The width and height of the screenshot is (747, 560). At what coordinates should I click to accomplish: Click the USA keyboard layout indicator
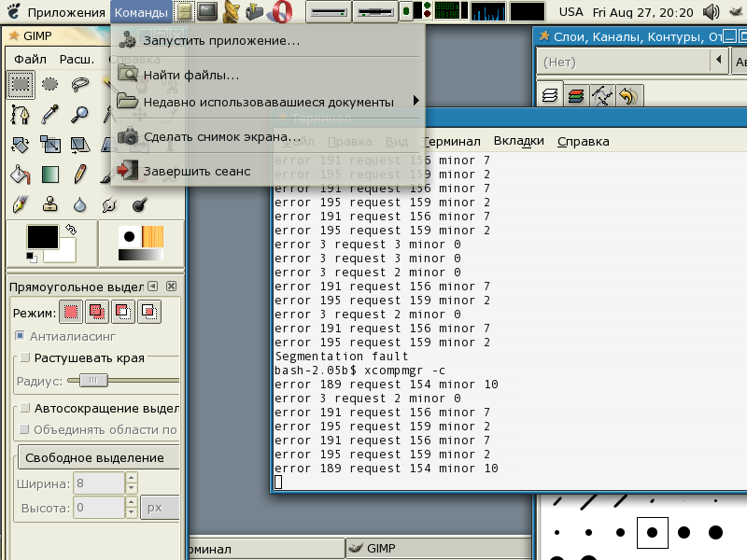pyautogui.click(x=571, y=12)
